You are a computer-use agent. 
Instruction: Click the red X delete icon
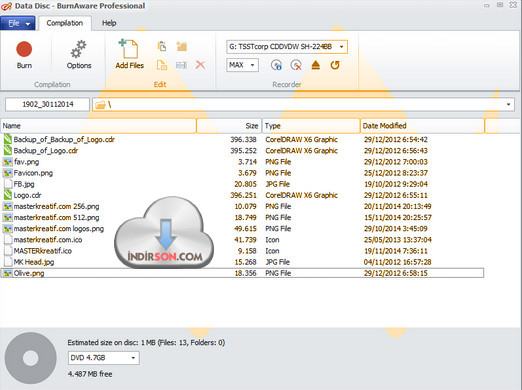(x=200, y=65)
